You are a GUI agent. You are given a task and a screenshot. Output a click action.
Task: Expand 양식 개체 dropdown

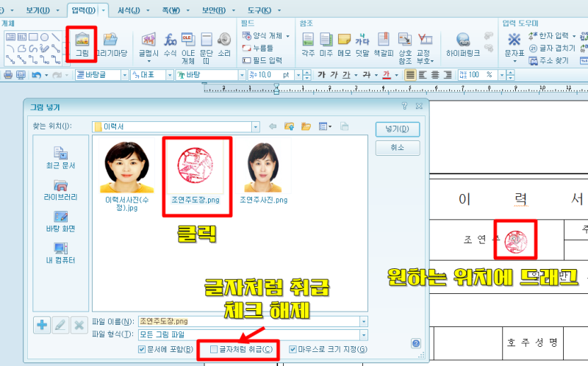point(288,36)
